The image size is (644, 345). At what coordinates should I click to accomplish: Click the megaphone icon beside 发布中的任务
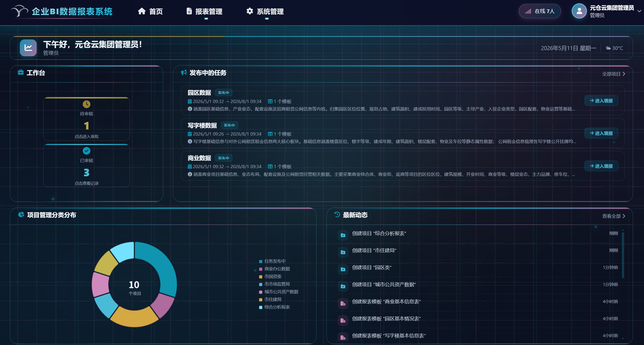click(x=184, y=73)
